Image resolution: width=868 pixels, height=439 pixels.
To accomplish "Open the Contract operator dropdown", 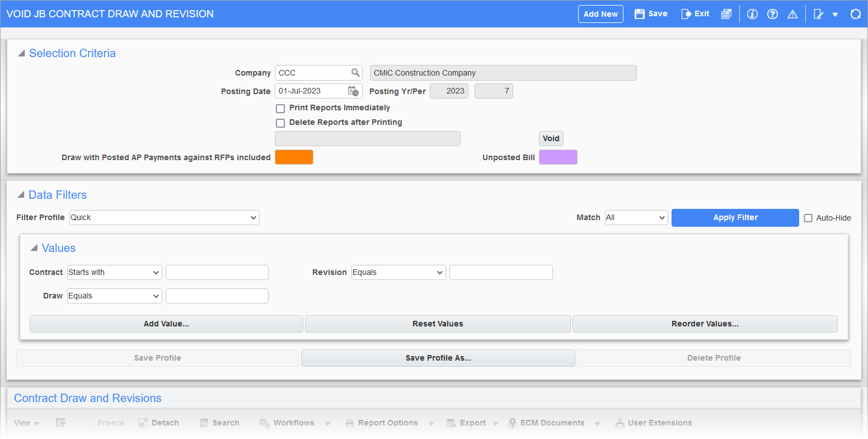I will tap(115, 272).
